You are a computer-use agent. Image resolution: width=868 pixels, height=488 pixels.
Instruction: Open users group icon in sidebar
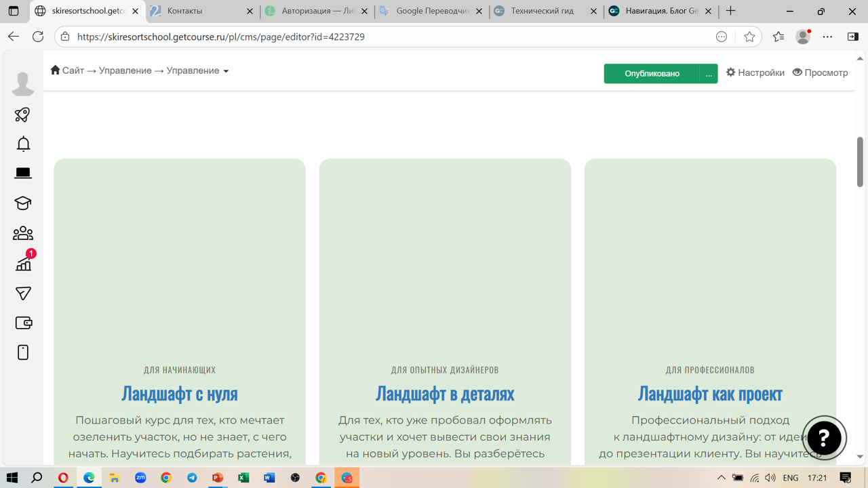coord(23,233)
